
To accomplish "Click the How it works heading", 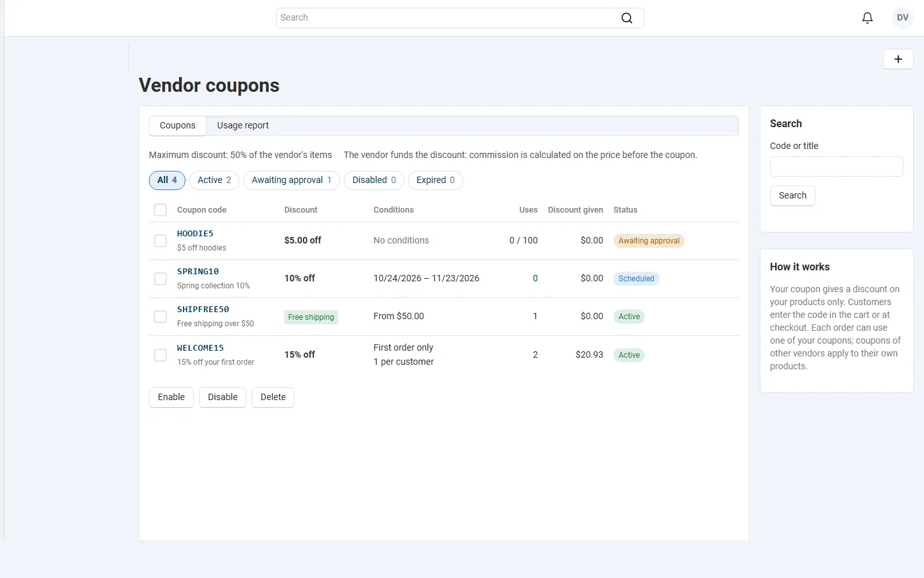I will pos(800,267).
